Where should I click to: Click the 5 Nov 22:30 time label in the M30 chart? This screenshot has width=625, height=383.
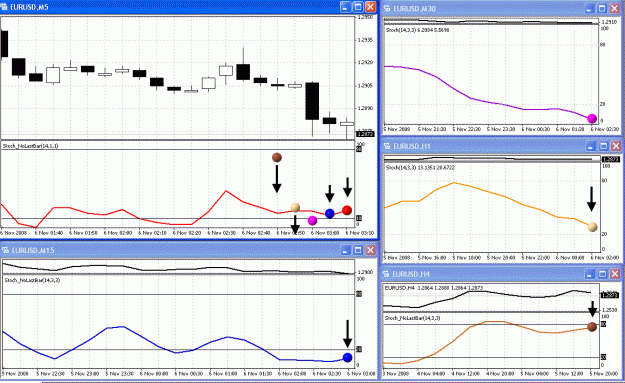(x=466, y=130)
